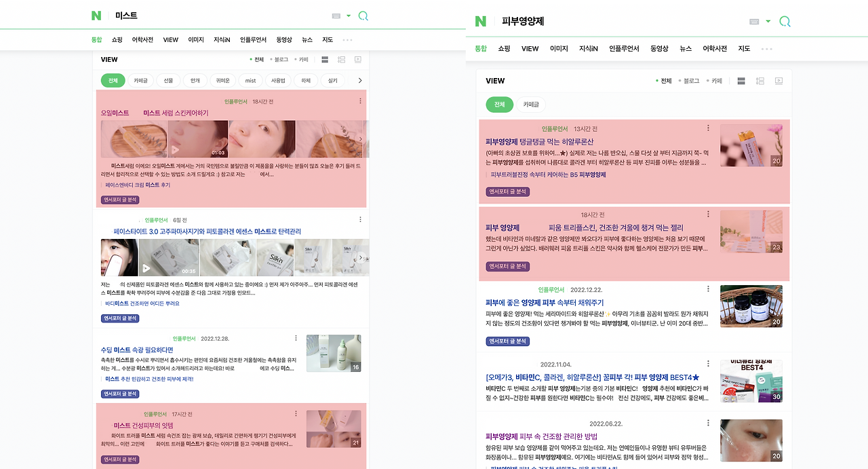Click the 엔서포터 글 분석 button
Screen dimensions: 868x469
pyautogui.click(x=119, y=200)
